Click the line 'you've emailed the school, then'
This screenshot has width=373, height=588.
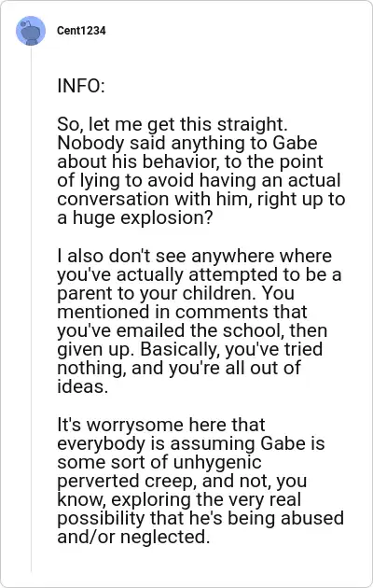pos(192,330)
